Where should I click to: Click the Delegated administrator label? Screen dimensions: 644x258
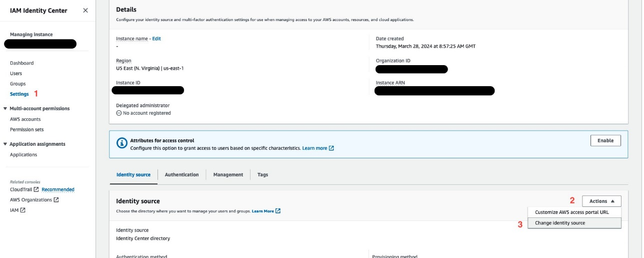(143, 106)
